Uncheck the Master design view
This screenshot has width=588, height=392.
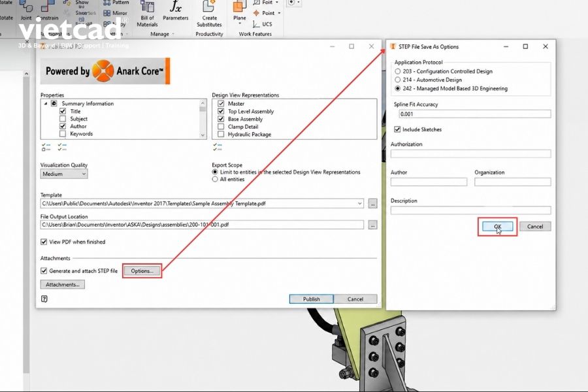221,103
